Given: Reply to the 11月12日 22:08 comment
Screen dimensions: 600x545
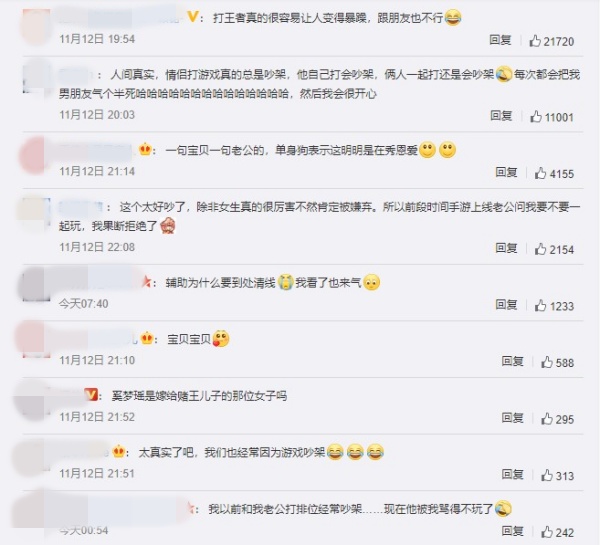Looking at the screenshot, I should pos(506,248).
